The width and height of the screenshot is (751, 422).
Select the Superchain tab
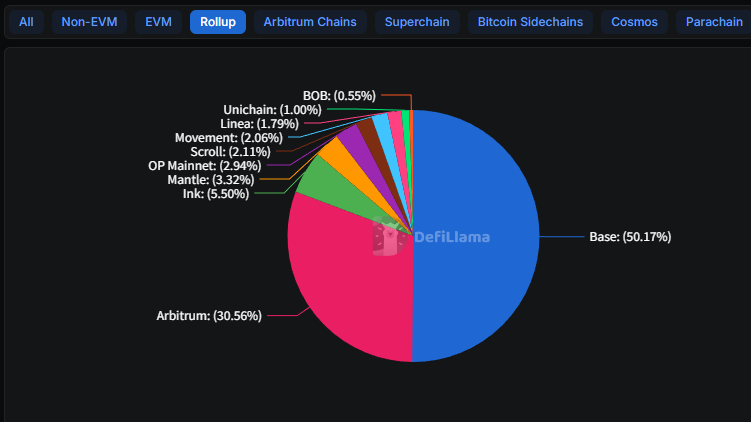(417, 22)
